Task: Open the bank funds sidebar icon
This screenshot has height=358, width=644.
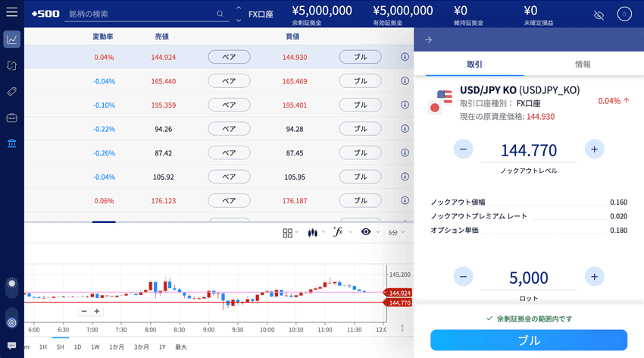Action: pyautogui.click(x=12, y=143)
